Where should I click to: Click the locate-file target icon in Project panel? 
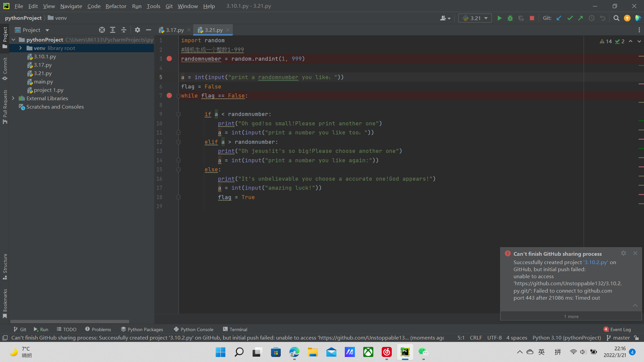pyautogui.click(x=102, y=30)
